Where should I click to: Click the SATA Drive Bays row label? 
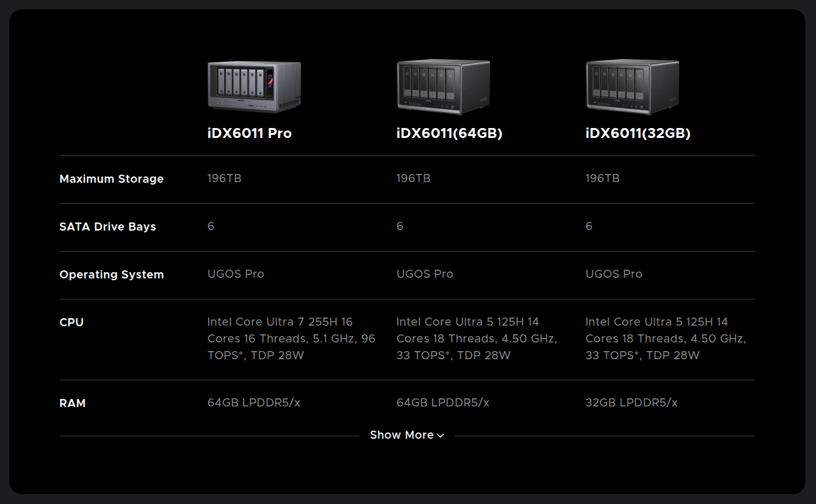pos(108,227)
